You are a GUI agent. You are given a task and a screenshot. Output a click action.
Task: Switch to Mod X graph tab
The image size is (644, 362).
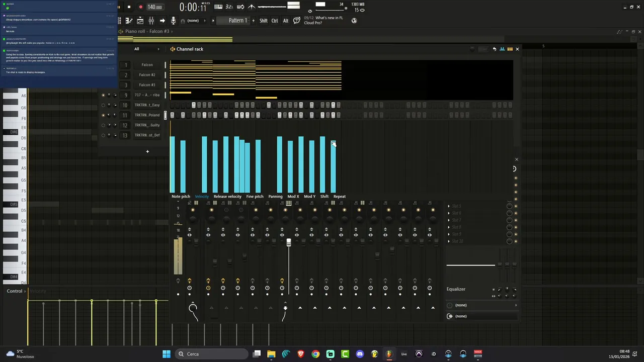(293, 197)
